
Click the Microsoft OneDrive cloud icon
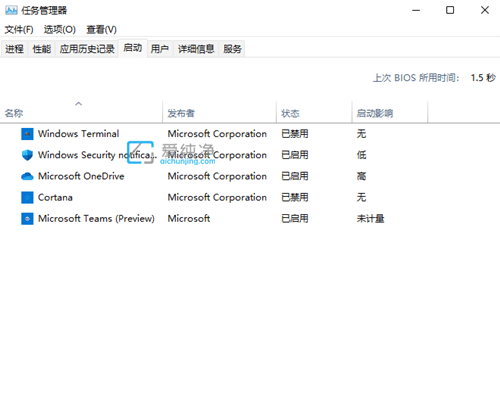tap(27, 176)
